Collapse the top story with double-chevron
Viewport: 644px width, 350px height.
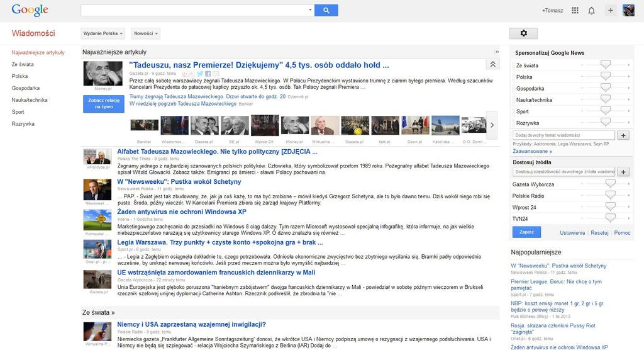(x=492, y=65)
